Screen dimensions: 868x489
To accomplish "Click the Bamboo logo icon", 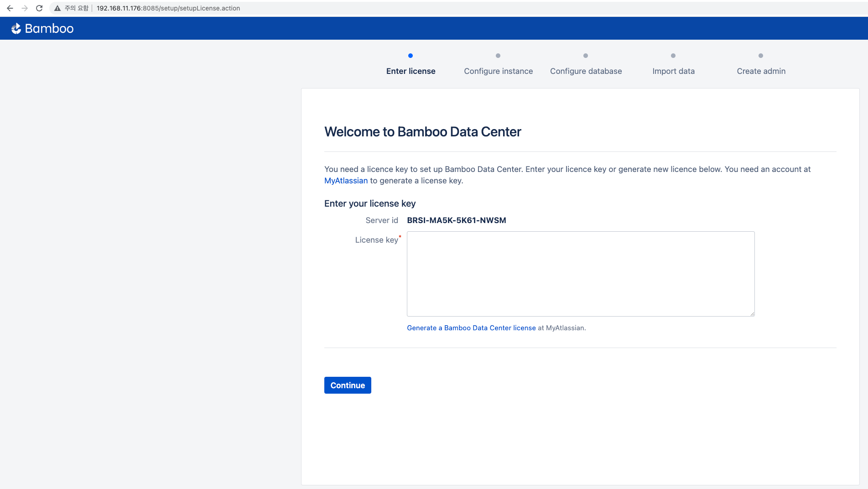I will 16,29.
